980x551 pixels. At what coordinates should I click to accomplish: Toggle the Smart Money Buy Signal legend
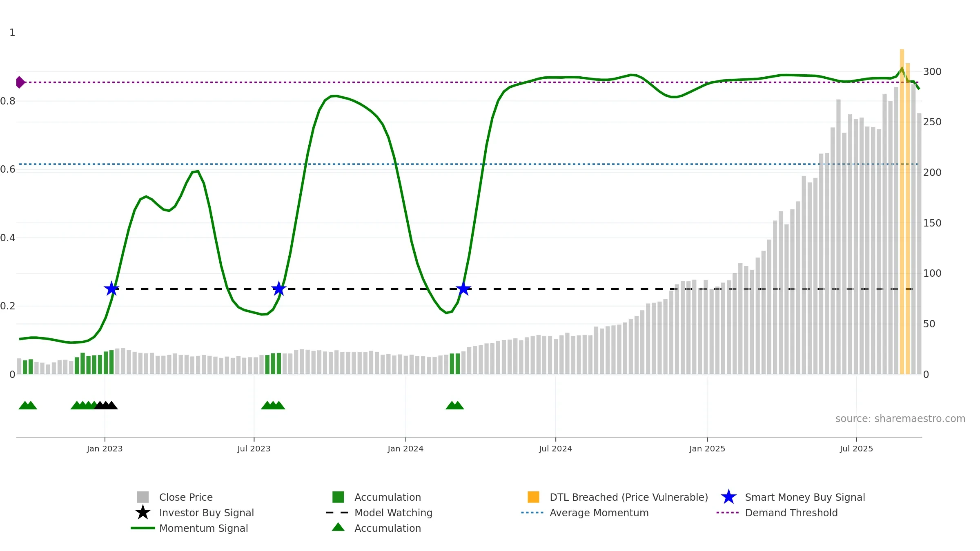point(793,497)
